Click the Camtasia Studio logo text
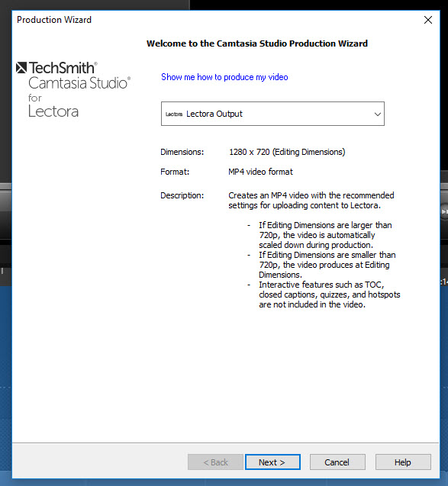 [79, 83]
